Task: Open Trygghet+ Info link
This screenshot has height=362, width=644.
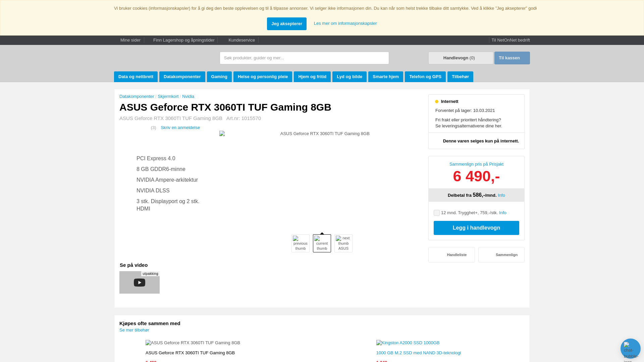Action: coord(502,213)
